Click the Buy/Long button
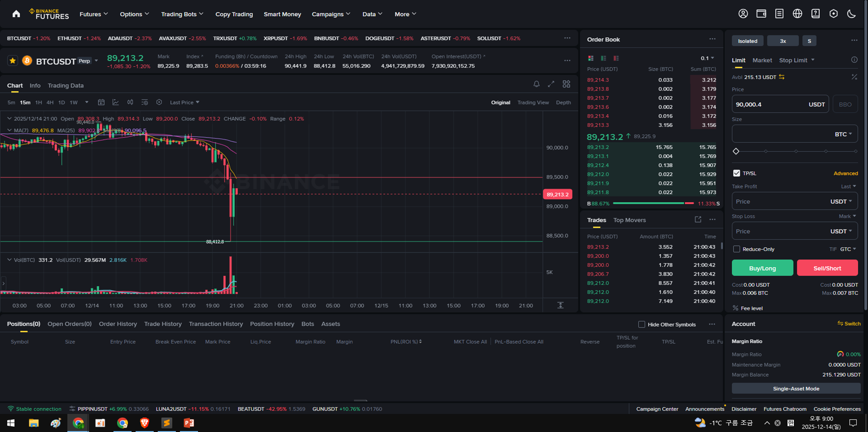This screenshot has height=432, width=868. point(763,268)
